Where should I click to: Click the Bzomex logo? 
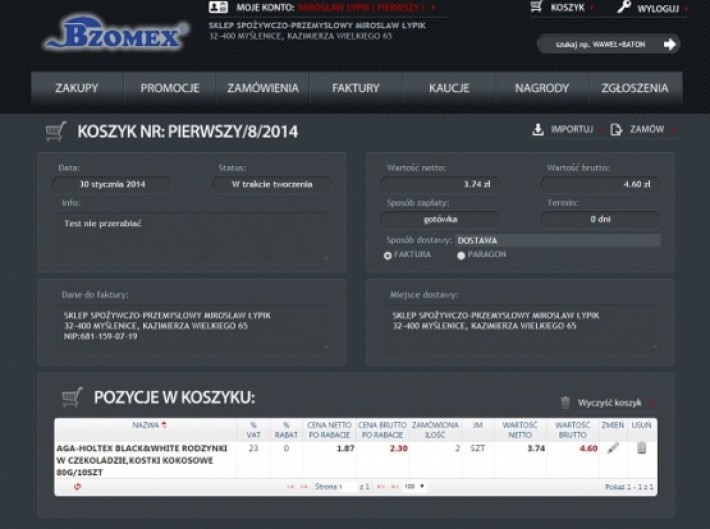115,37
